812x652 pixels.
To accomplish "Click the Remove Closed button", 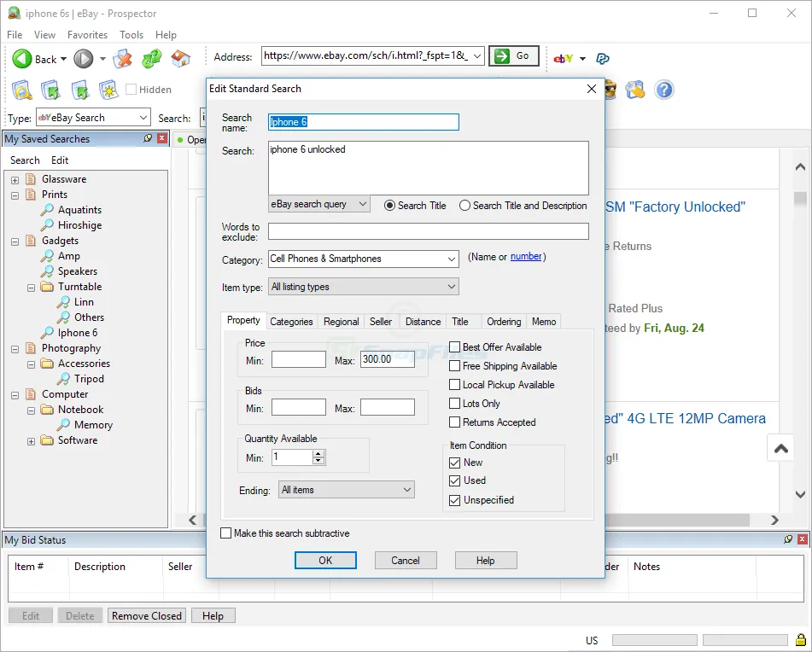I will click(147, 616).
